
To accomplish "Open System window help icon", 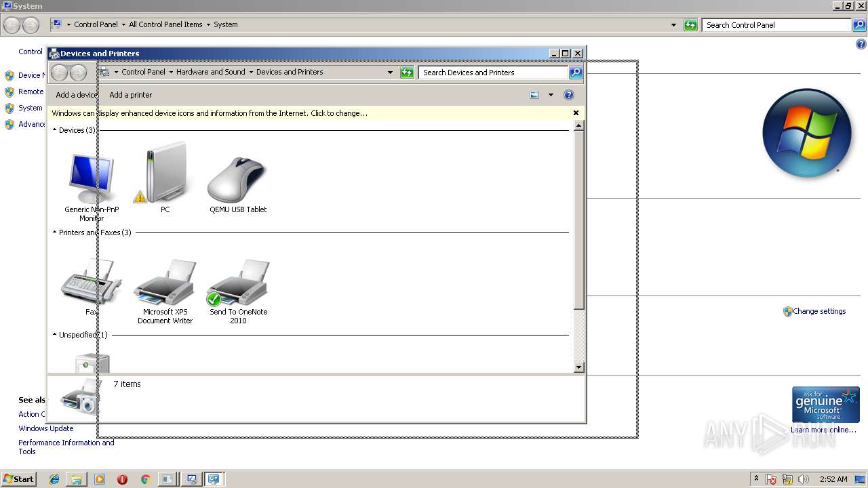I will point(861,44).
